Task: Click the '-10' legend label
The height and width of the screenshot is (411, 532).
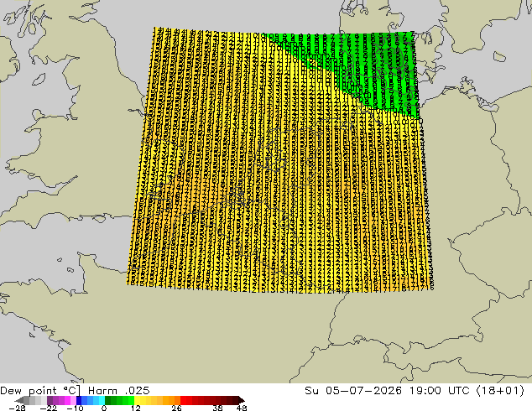Action: pyautogui.click(x=75, y=408)
